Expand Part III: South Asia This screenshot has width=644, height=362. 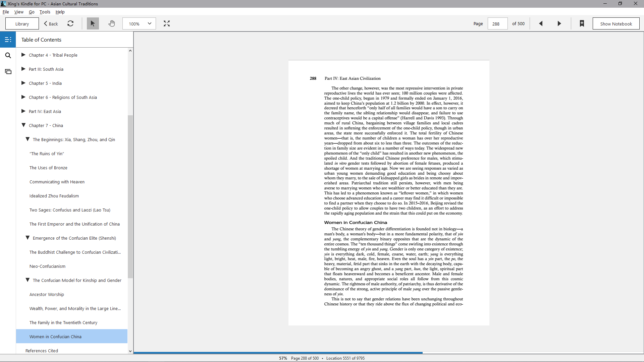tap(23, 69)
